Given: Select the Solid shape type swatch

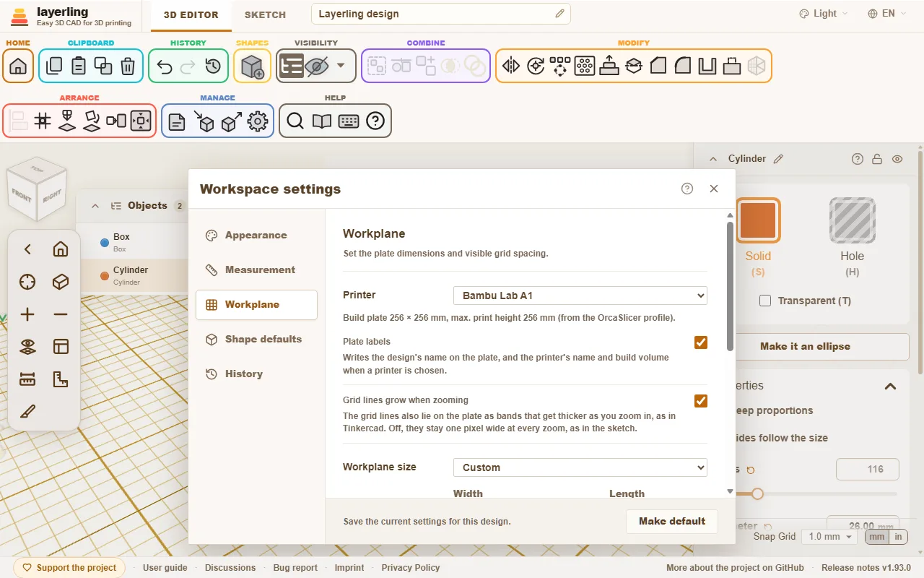Looking at the screenshot, I should tap(758, 220).
